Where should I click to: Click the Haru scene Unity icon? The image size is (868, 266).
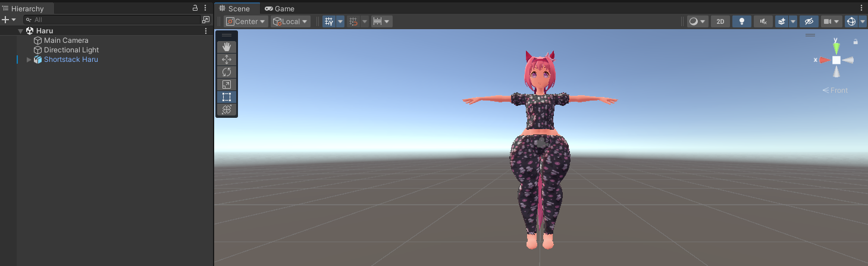pos(30,31)
